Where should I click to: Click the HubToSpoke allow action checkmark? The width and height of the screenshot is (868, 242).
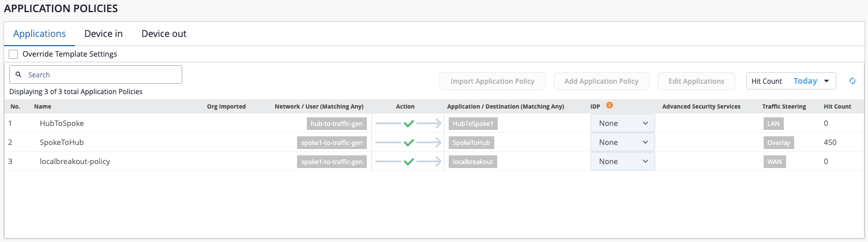pyautogui.click(x=408, y=124)
